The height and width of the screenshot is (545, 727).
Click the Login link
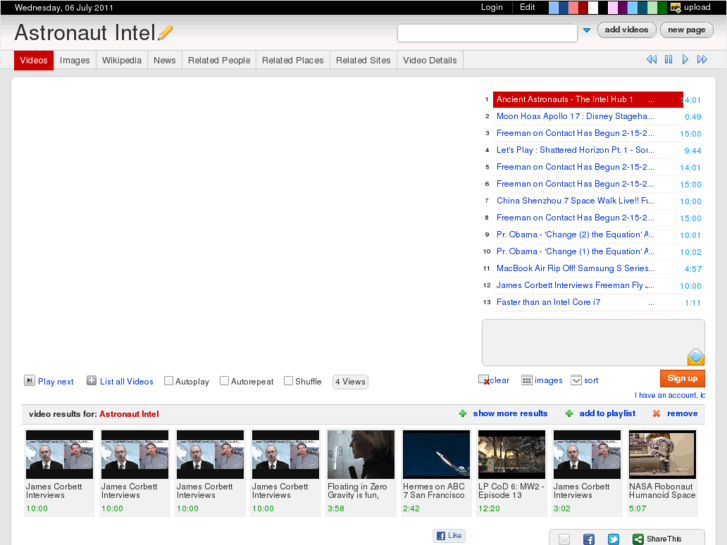click(x=491, y=7)
